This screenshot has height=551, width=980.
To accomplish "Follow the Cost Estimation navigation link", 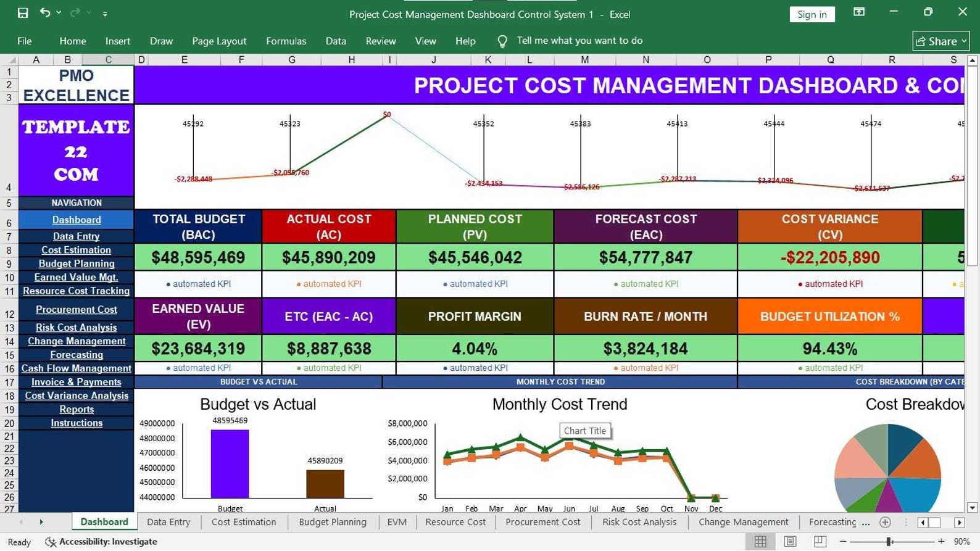I will [76, 250].
